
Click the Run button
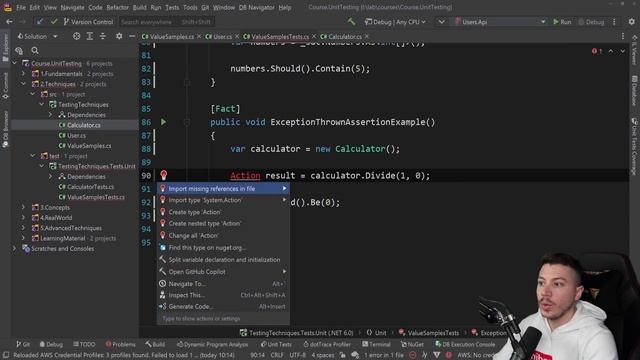(562, 22)
